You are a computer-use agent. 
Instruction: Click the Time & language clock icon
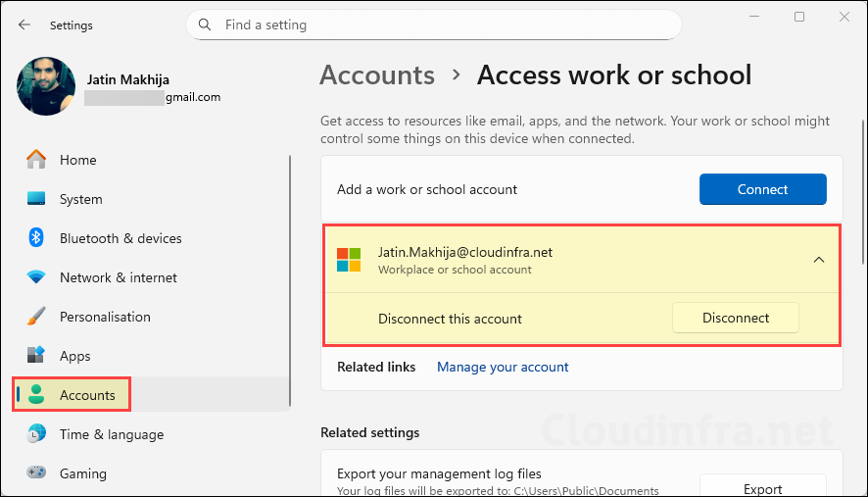(x=36, y=434)
